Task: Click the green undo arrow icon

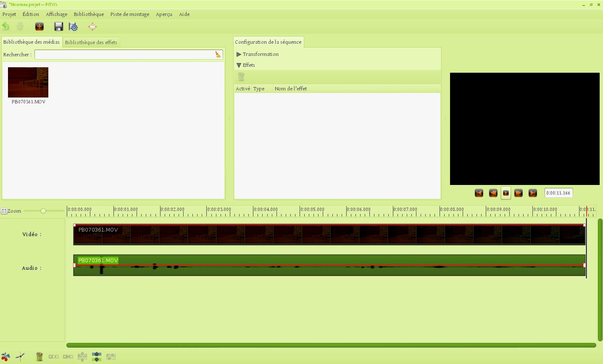Action: (6, 26)
